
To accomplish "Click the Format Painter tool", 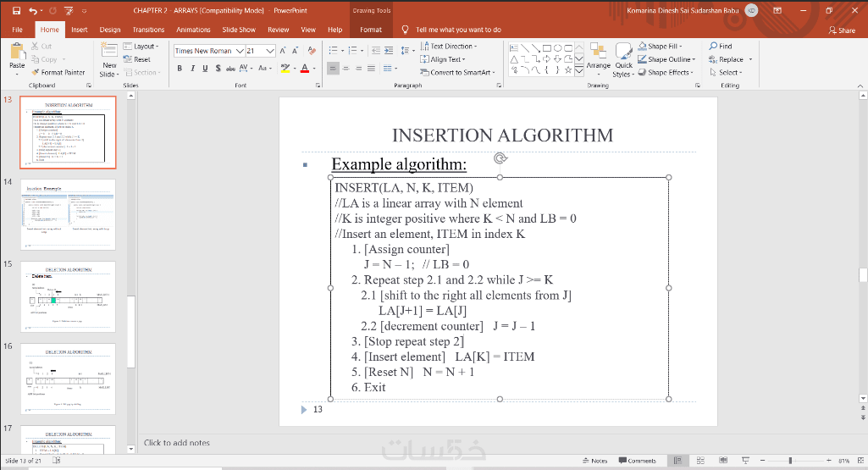I will point(58,73).
